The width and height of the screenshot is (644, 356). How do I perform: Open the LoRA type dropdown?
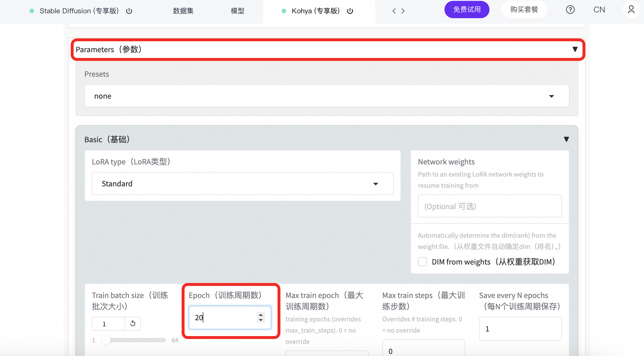(x=242, y=184)
